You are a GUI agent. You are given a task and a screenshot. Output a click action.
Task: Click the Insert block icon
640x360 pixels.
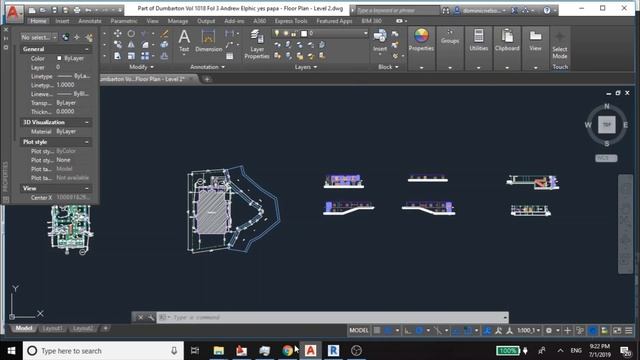coord(380,36)
